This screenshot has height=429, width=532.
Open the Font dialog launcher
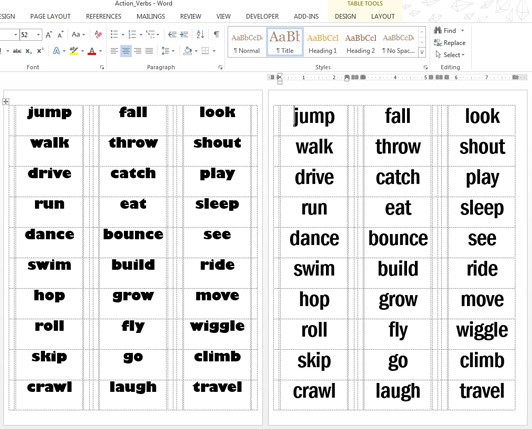(x=102, y=68)
